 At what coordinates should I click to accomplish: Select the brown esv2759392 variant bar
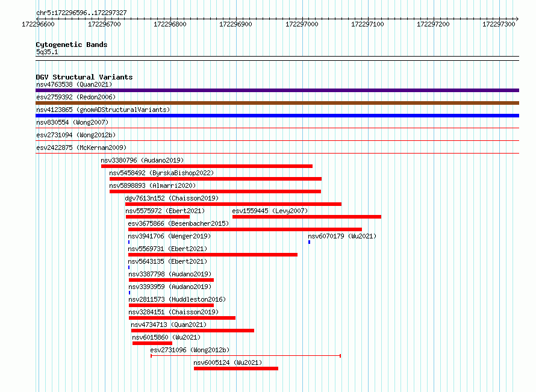click(277, 103)
